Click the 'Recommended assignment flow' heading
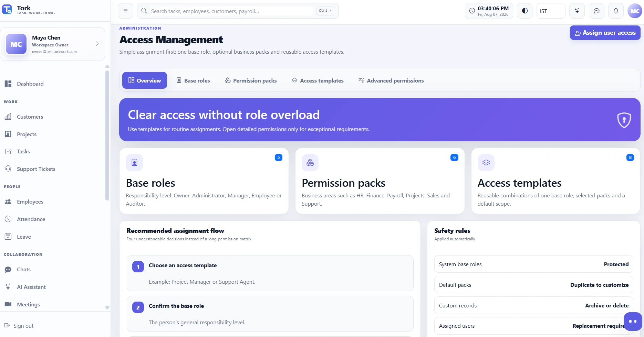 (x=175, y=231)
